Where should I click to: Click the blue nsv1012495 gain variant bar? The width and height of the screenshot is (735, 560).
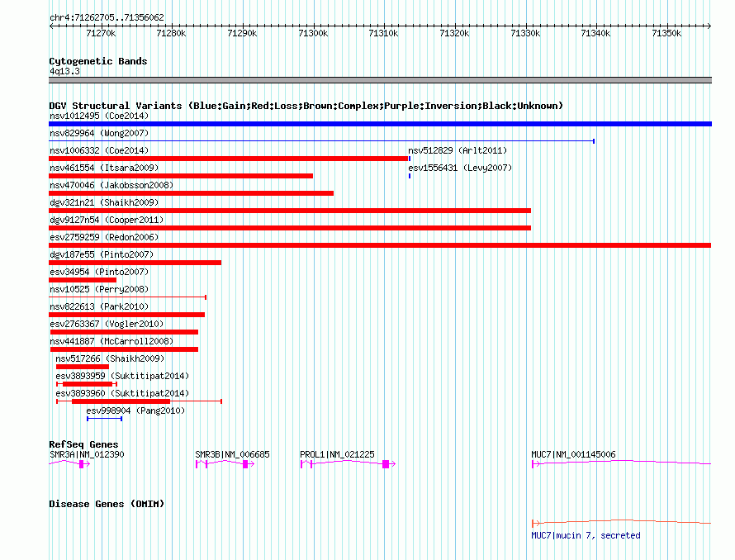[380, 124]
